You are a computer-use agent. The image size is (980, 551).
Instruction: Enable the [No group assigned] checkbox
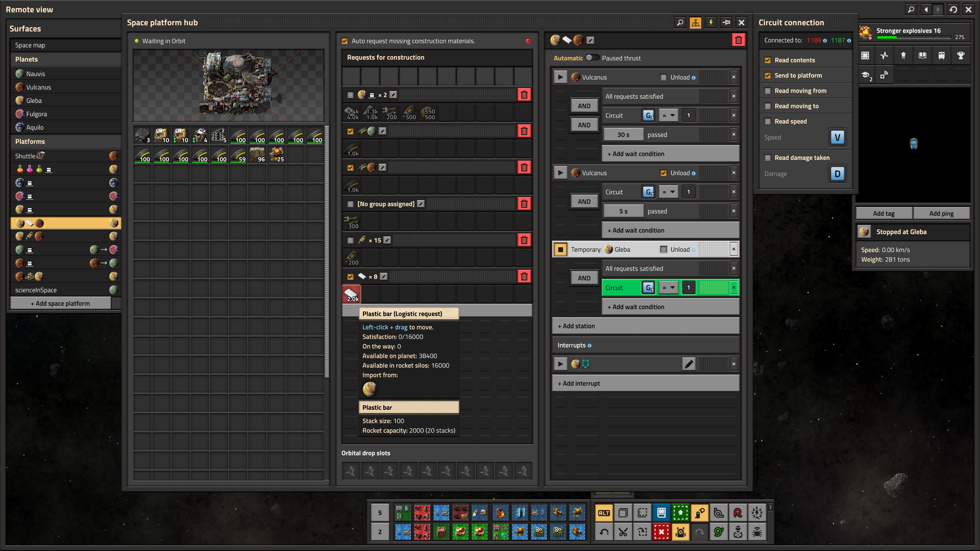[x=350, y=204]
